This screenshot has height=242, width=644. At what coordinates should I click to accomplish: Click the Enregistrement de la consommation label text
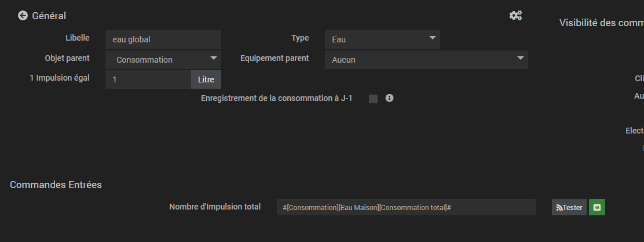click(x=276, y=98)
